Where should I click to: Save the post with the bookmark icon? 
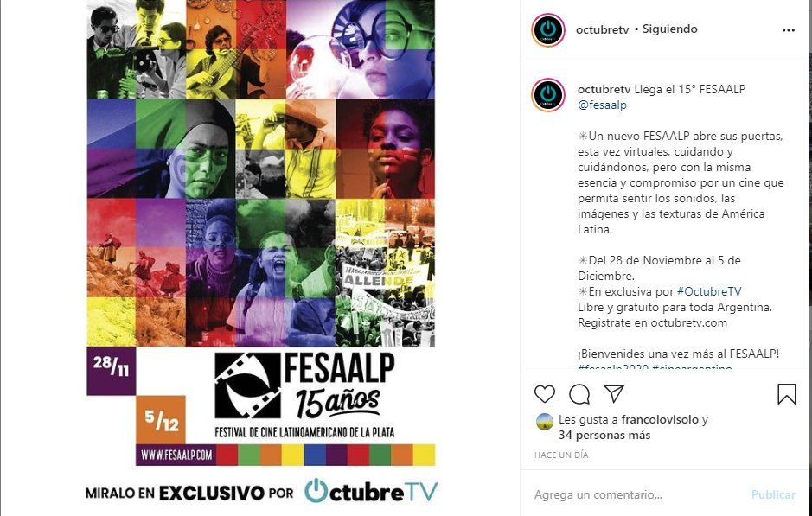click(x=787, y=394)
